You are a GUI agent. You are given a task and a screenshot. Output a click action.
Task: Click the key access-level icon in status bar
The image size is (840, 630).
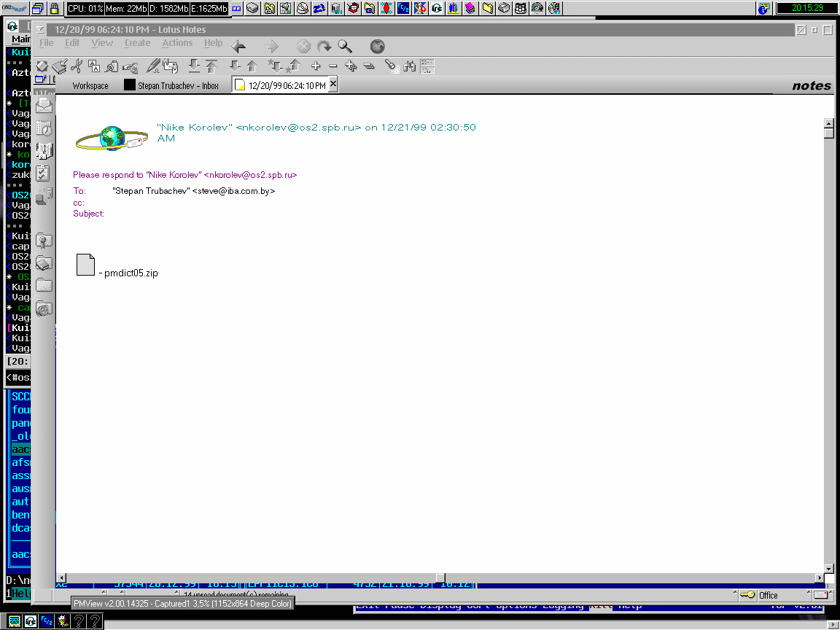tap(748, 595)
